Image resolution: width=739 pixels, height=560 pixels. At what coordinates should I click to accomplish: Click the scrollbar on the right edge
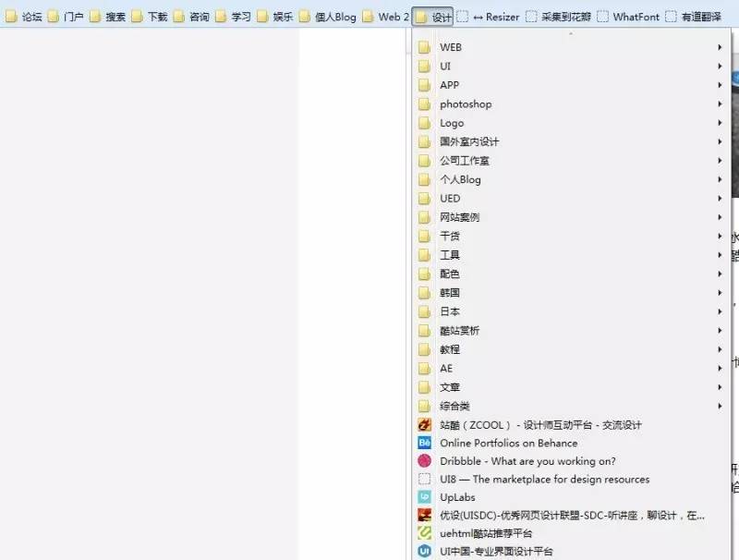(x=733, y=277)
